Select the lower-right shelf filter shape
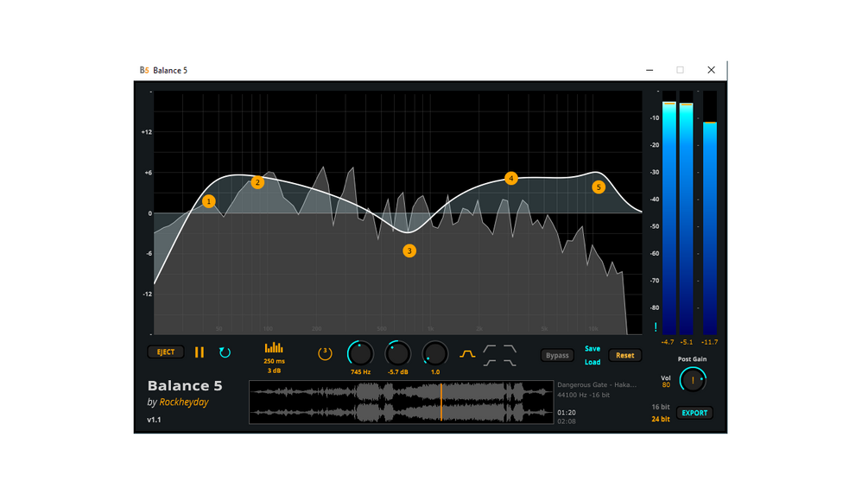The height and width of the screenshot is (488, 868). 510,363
